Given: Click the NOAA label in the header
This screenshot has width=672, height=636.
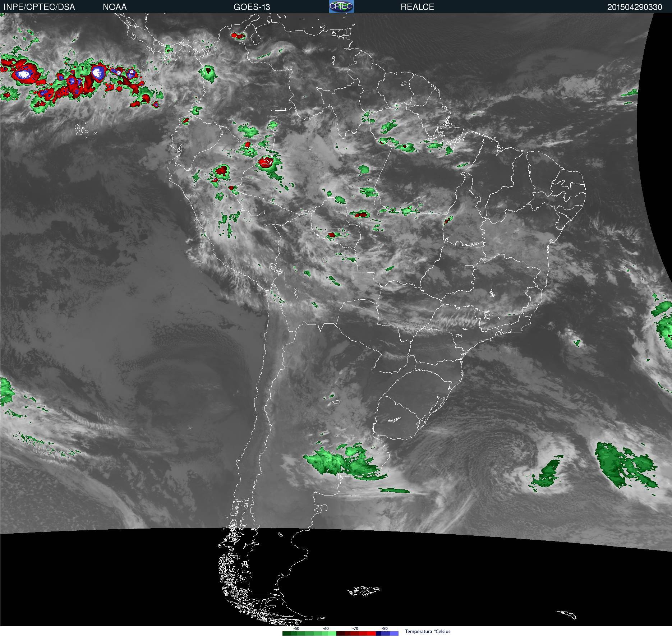Looking at the screenshot, I should pos(115,7).
